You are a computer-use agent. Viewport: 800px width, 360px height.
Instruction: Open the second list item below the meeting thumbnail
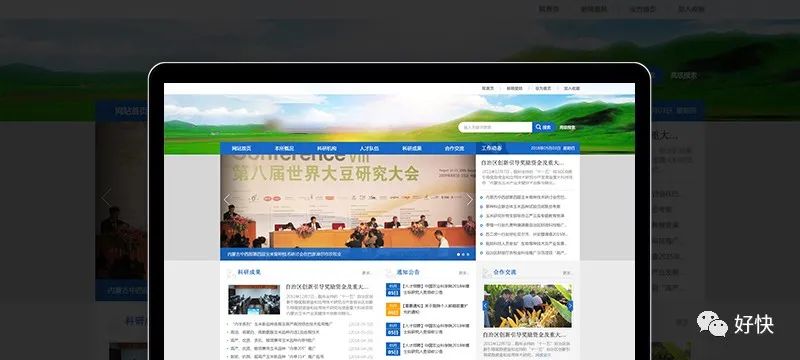(x=274, y=332)
